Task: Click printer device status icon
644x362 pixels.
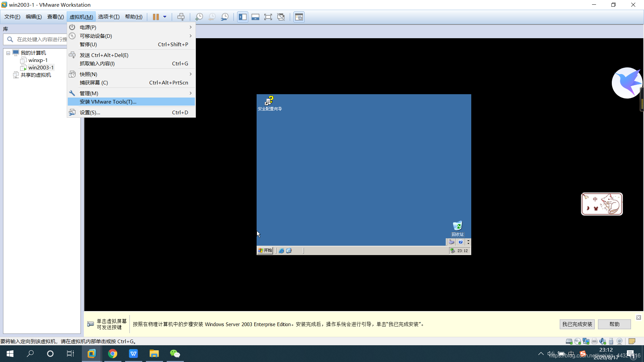Action: click(594, 341)
